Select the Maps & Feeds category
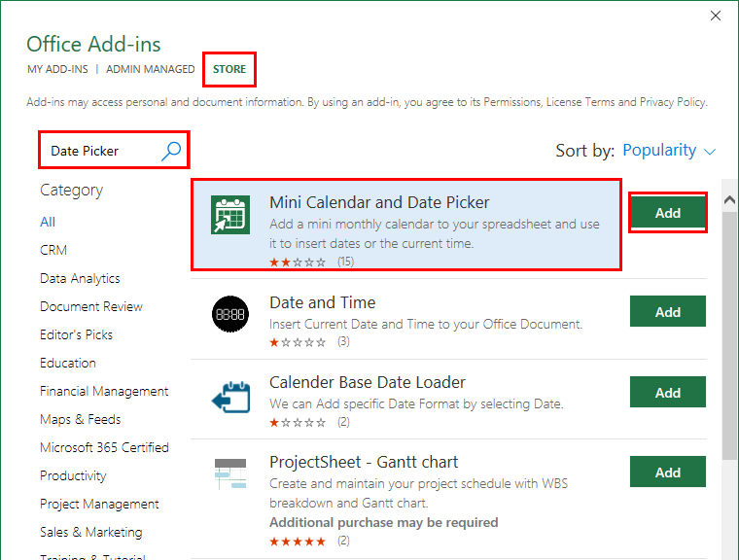This screenshot has width=739, height=560. coord(81,420)
